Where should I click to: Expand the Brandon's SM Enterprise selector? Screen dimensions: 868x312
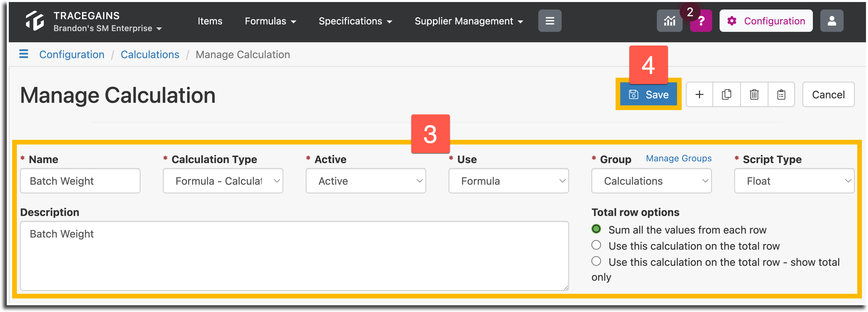[107, 28]
